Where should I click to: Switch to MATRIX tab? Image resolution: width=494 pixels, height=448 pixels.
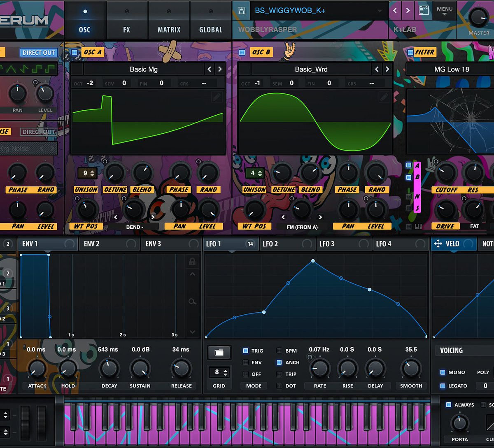pos(169,19)
